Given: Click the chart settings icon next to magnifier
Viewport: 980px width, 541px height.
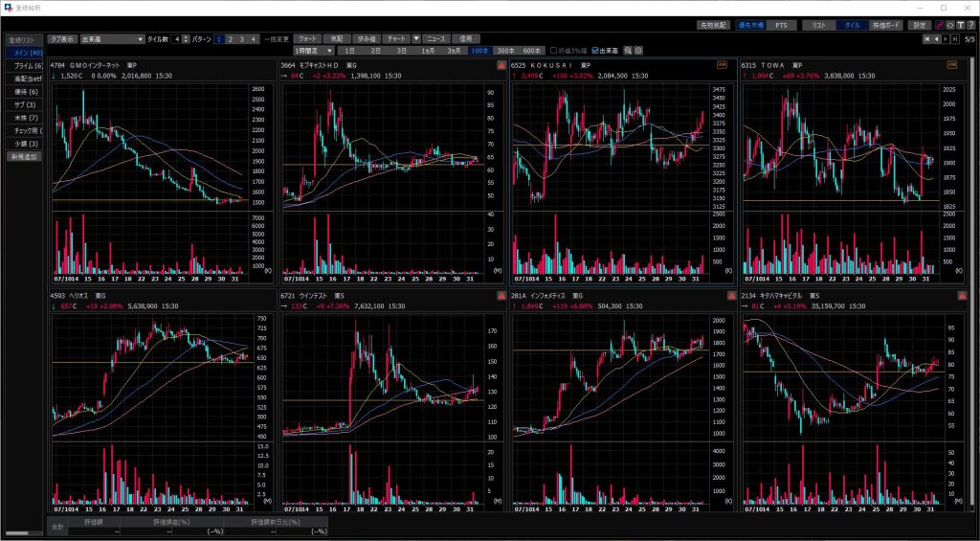Looking at the screenshot, I should (638, 50).
